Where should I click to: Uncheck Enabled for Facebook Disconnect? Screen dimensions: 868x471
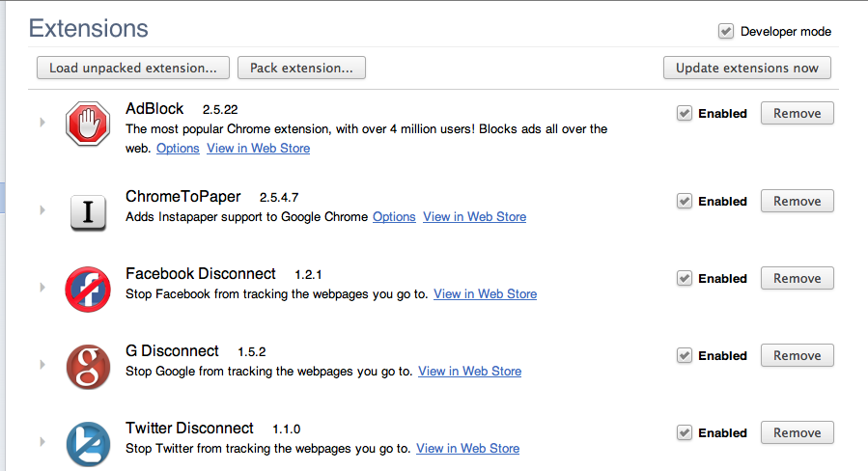(x=685, y=279)
